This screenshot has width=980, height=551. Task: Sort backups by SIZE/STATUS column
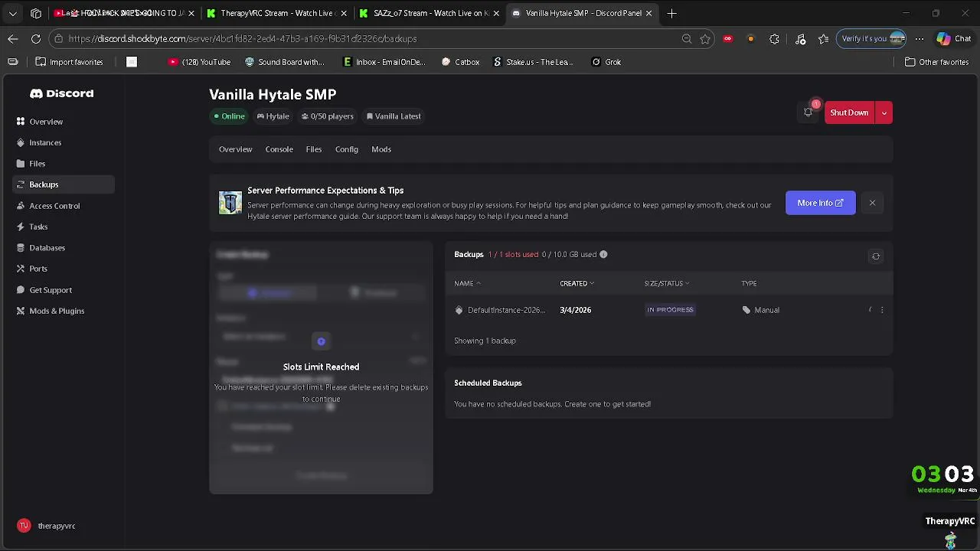pyautogui.click(x=666, y=283)
